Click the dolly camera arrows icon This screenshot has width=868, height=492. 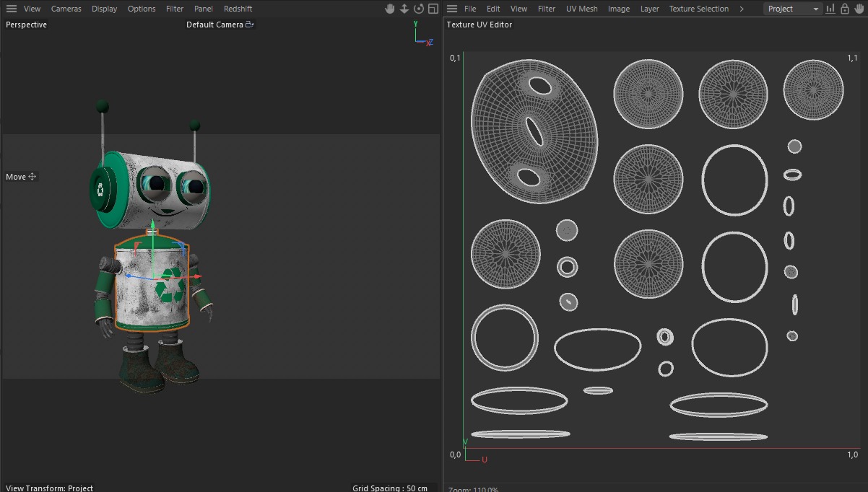(404, 9)
